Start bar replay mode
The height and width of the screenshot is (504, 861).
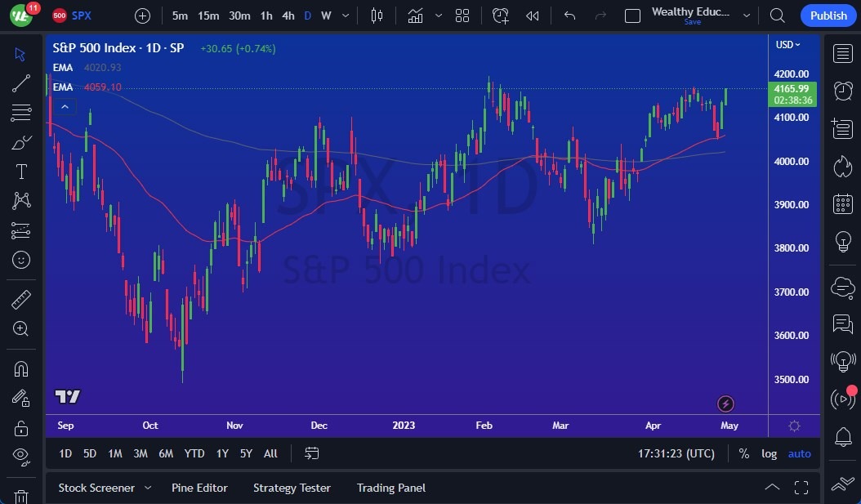[x=532, y=16]
